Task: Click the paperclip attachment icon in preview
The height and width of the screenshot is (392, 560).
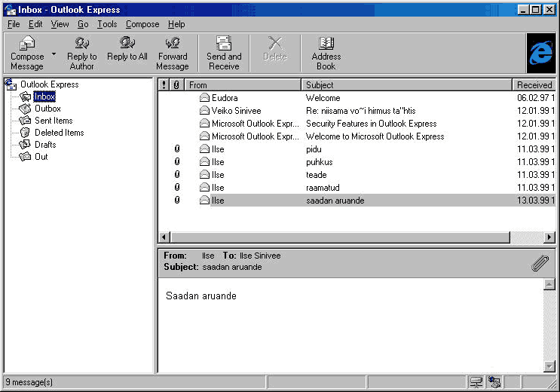Action: click(540, 263)
